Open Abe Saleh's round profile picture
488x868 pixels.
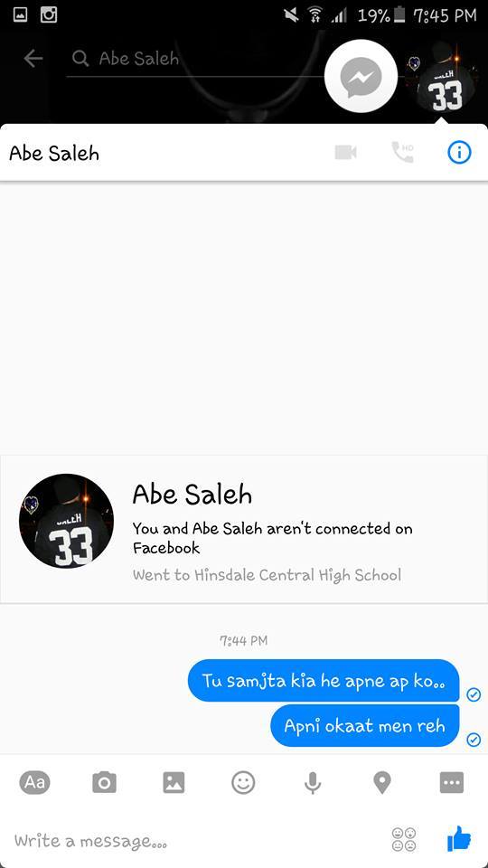[x=66, y=521]
